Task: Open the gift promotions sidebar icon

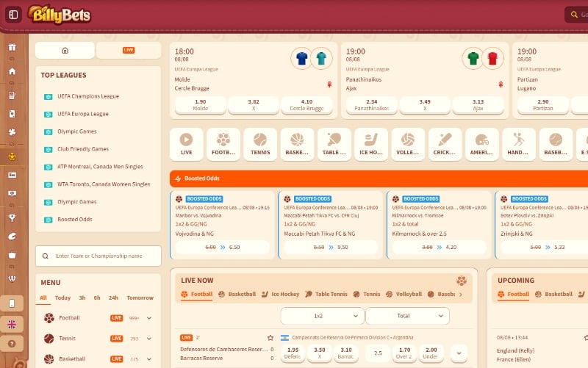Action: coord(12,47)
